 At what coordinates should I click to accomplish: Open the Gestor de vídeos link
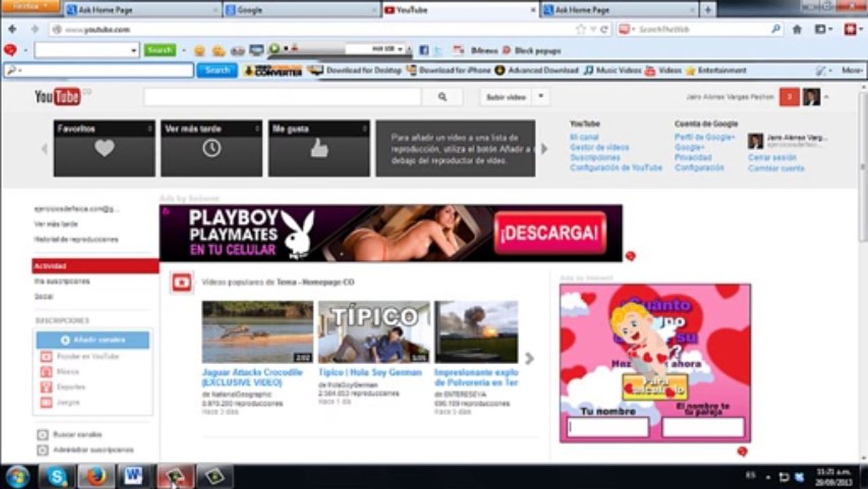click(x=599, y=147)
